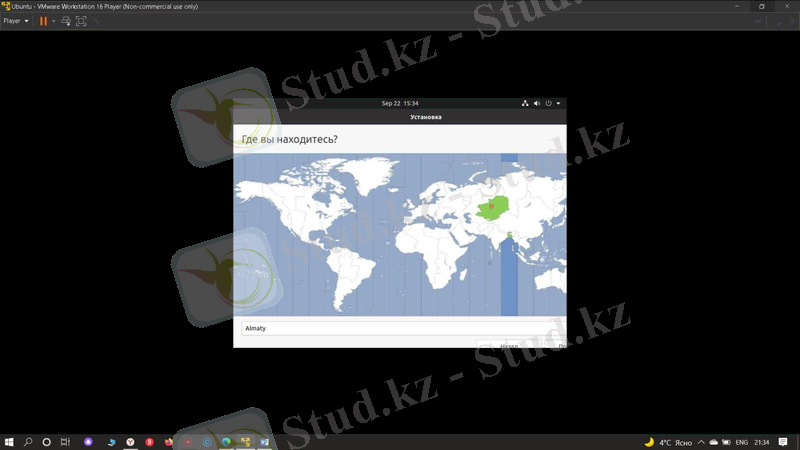The image size is (800, 450).
Task: Toggle VMware Unity mode icon
Action: tap(96, 21)
